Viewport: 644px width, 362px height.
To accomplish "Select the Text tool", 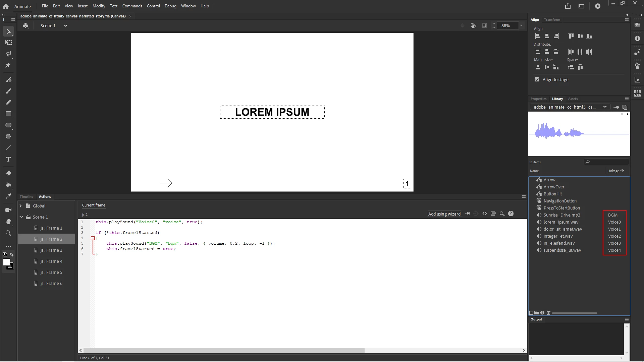I will pyautogui.click(x=8, y=159).
